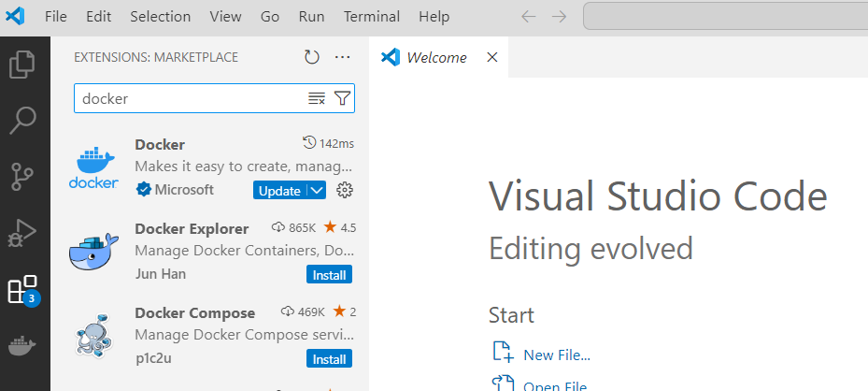Open the filter extensions menu

(x=343, y=98)
